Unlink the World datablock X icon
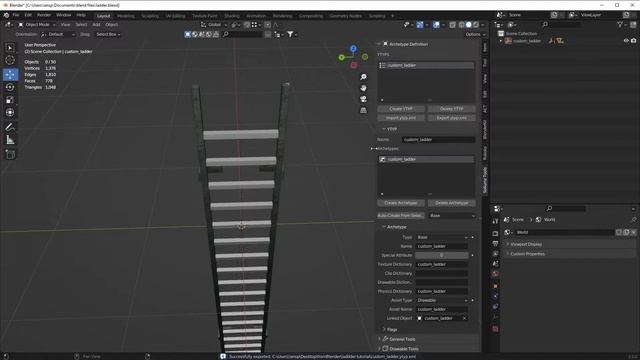The width and height of the screenshot is (640, 360). pos(633,232)
